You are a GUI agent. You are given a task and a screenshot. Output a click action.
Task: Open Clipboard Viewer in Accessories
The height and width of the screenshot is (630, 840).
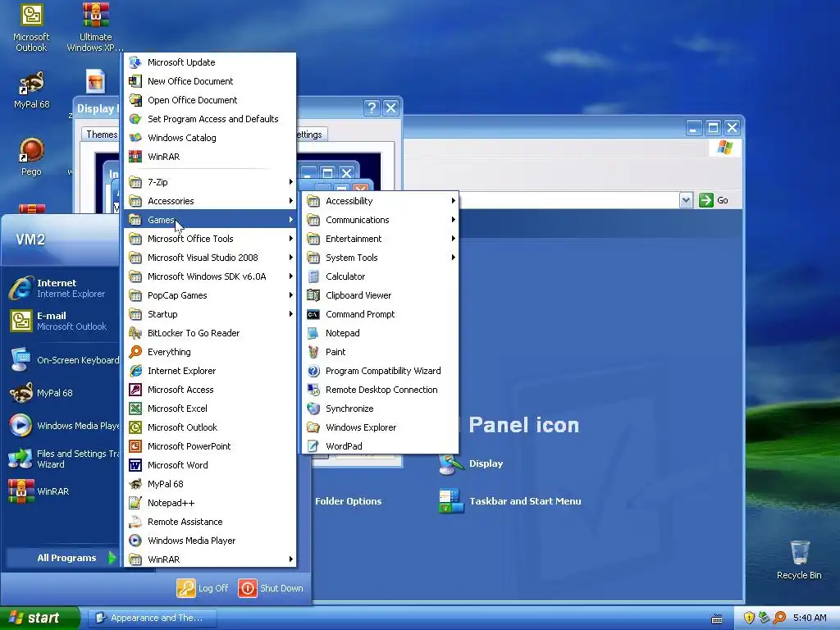(381, 295)
